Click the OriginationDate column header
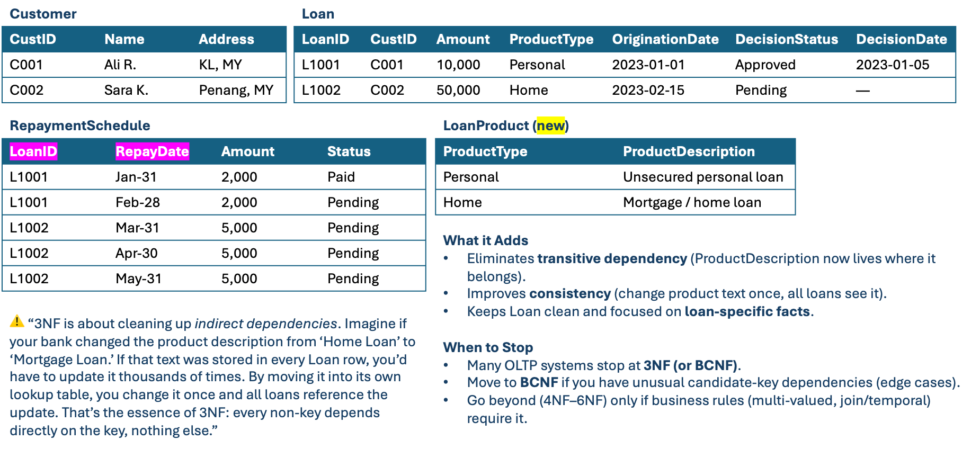 point(665,39)
